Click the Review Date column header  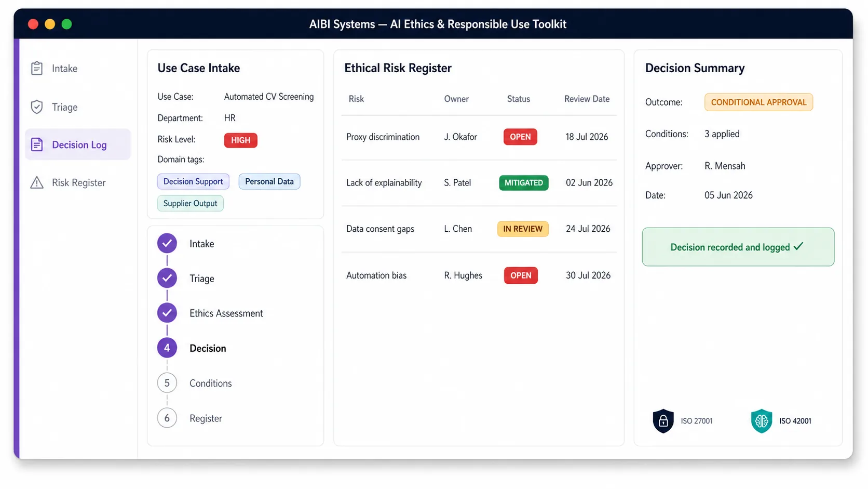(x=587, y=99)
